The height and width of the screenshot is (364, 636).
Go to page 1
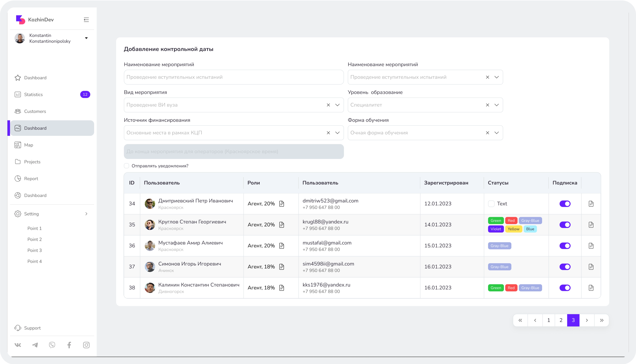[x=549, y=320]
